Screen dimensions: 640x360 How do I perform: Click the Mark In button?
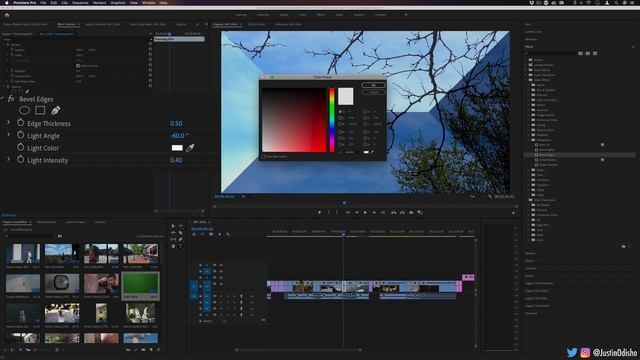point(329,212)
